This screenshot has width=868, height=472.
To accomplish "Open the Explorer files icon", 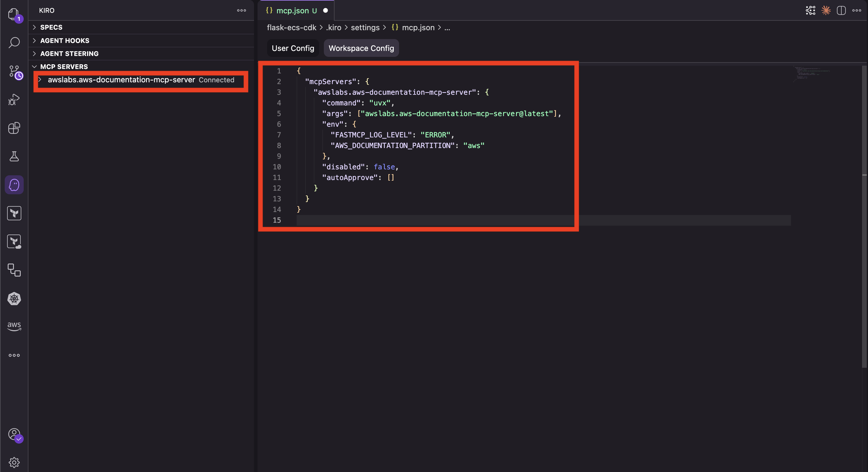I will tap(14, 14).
